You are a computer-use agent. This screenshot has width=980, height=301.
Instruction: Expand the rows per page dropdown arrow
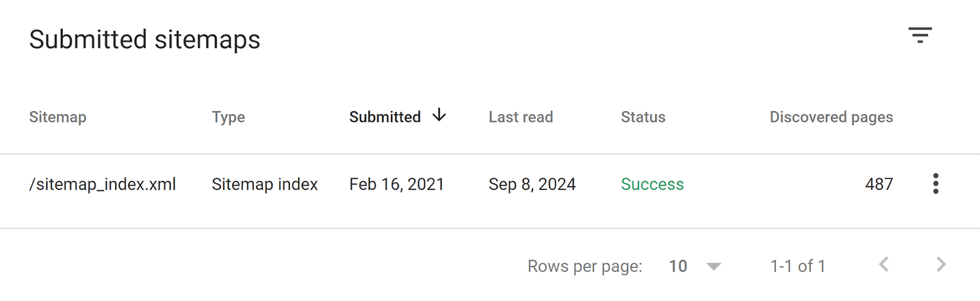pos(713,266)
